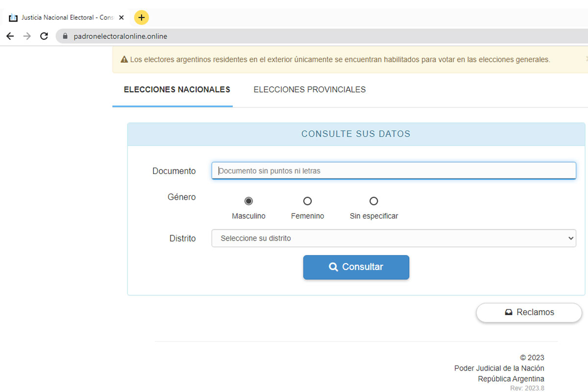
Task: Choose the Femenino radio button
Action: click(x=307, y=201)
